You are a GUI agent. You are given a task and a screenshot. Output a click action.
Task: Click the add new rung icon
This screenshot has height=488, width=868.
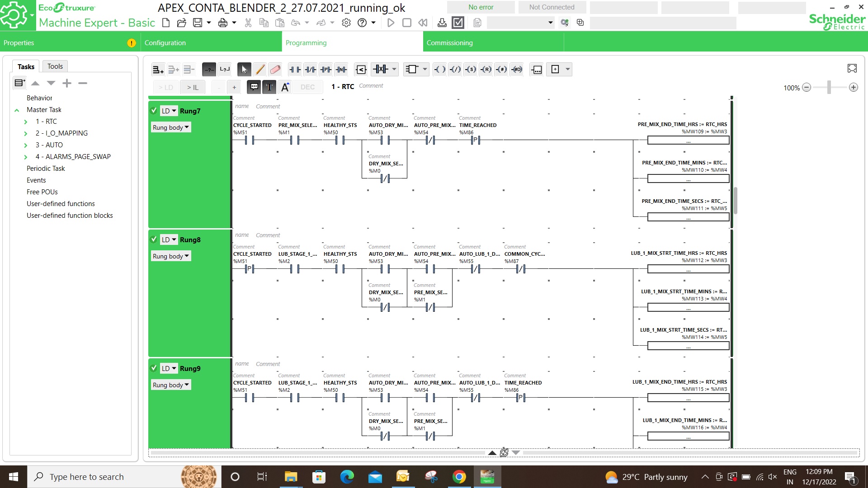[157, 70]
